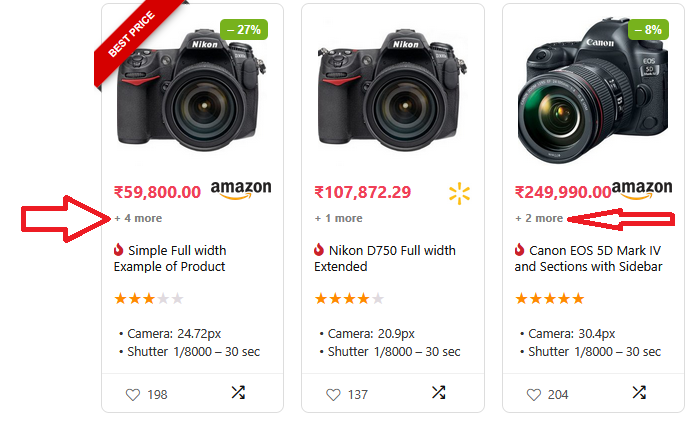Click Amazon logo beside ₹249,990.00 price
698x434 pixels.
[641, 190]
